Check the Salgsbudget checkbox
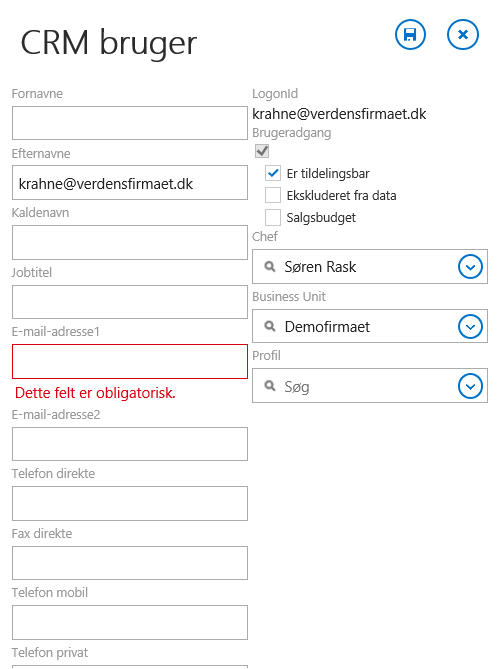Image resolution: width=501 pixels, height=669 pixels. coord(273,217)
